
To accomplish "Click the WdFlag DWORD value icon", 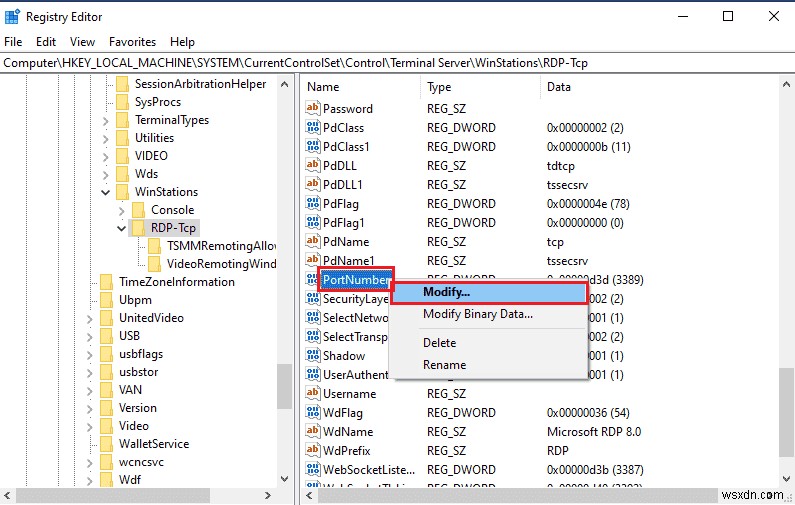I will [312, 412].
